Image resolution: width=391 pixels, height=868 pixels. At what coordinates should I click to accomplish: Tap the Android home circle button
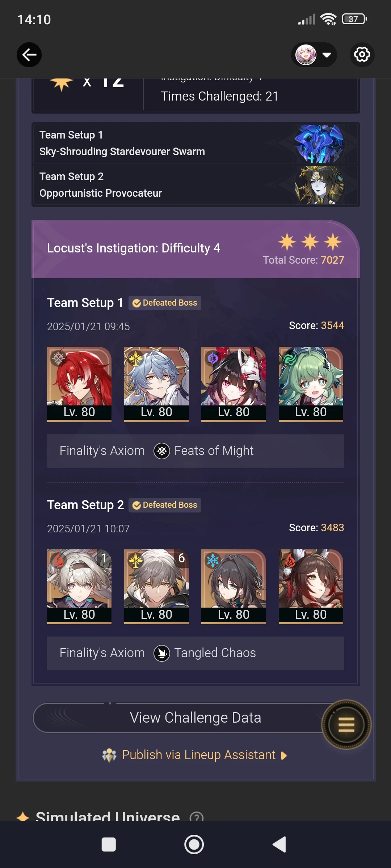[x=194, y=844]
